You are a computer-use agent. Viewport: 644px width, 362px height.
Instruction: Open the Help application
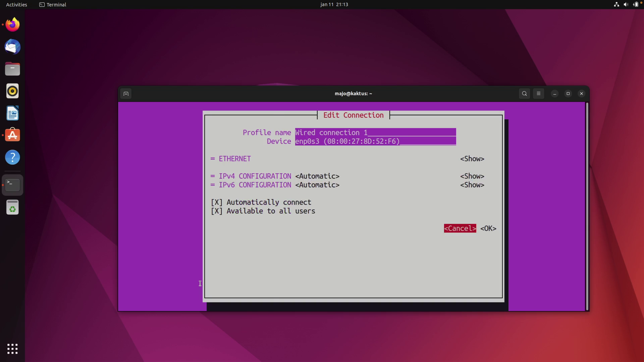[12, 158]
